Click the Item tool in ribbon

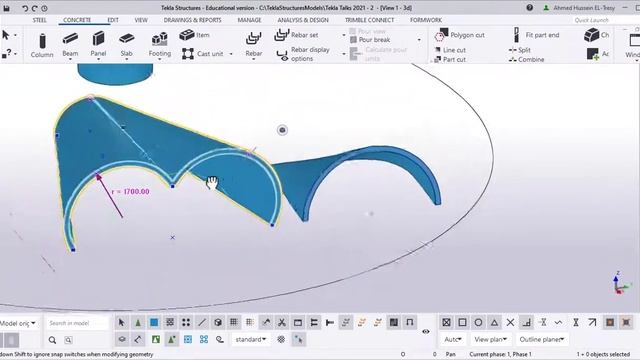point(195,35)
